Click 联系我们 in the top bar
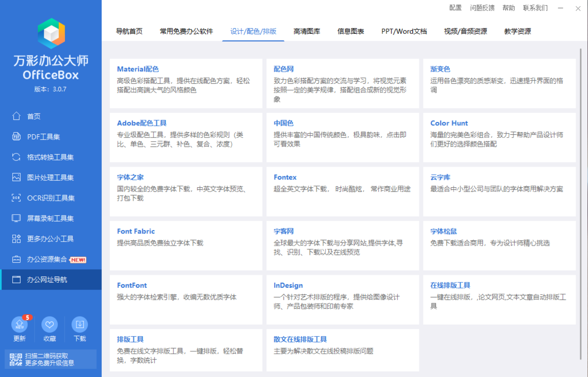 535,8
